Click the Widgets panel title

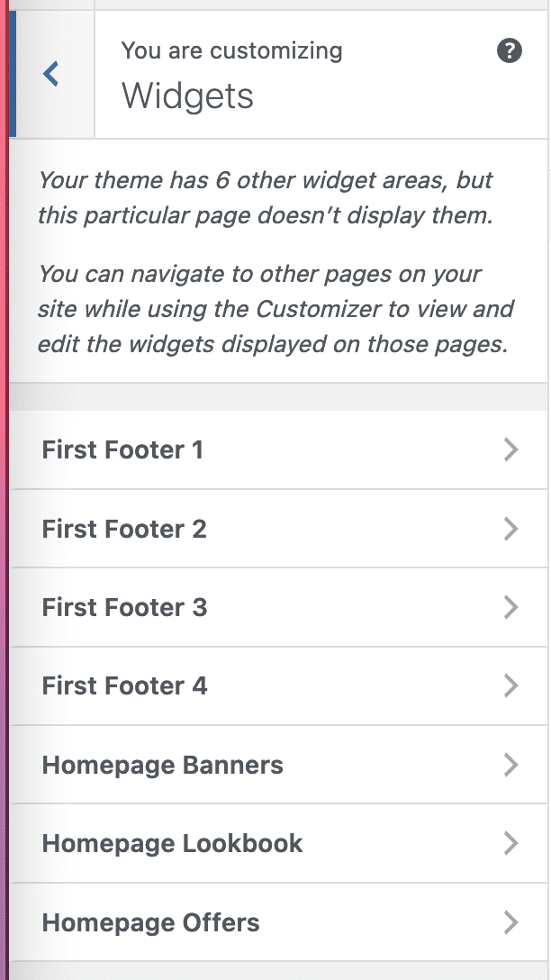tap(187, 95)
